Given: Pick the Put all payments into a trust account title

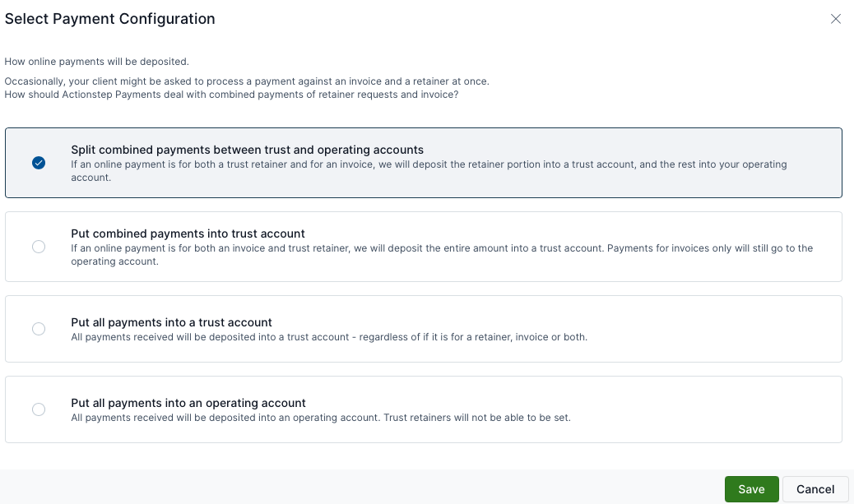Looking at the screenshot, I should click(x=172, y=322).
